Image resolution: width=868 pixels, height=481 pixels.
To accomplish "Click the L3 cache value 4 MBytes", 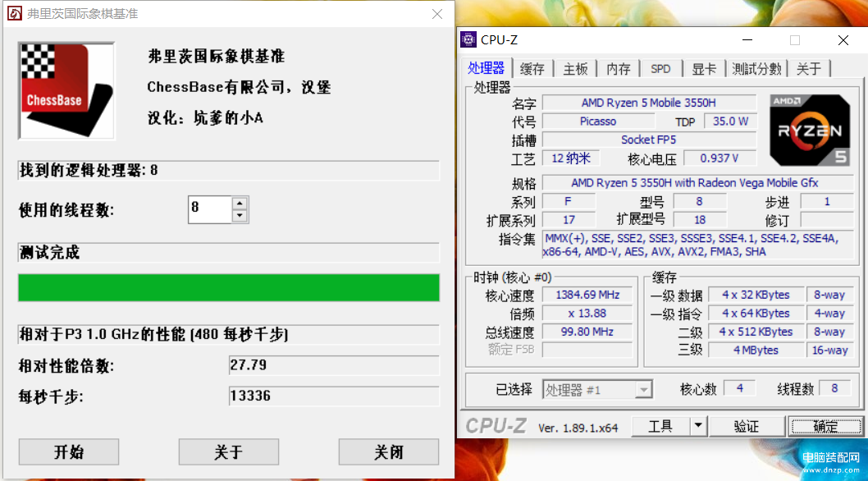I will [756, 350].
